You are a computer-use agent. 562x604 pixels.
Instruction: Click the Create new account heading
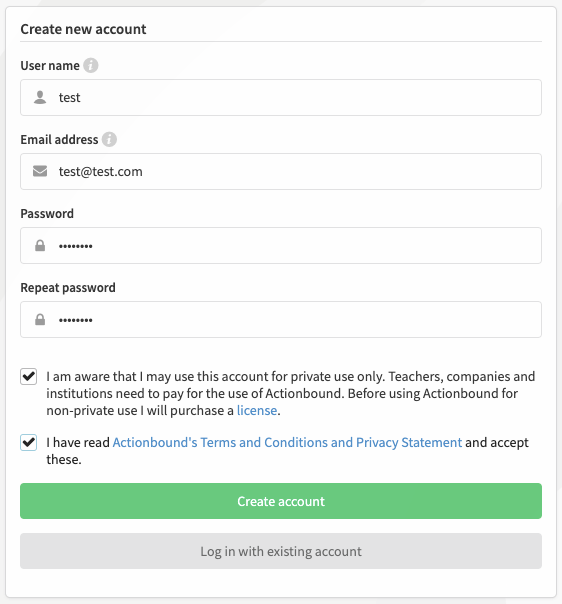[83, 29]
